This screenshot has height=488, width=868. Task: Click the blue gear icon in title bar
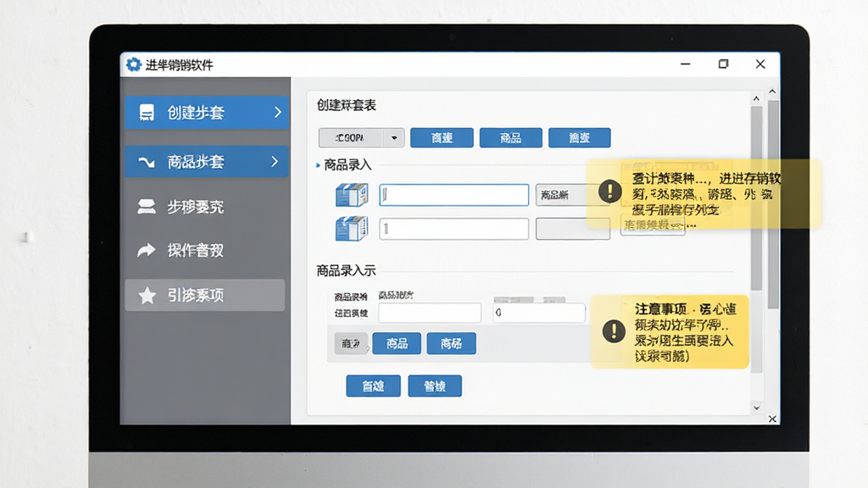pos(133,64)
